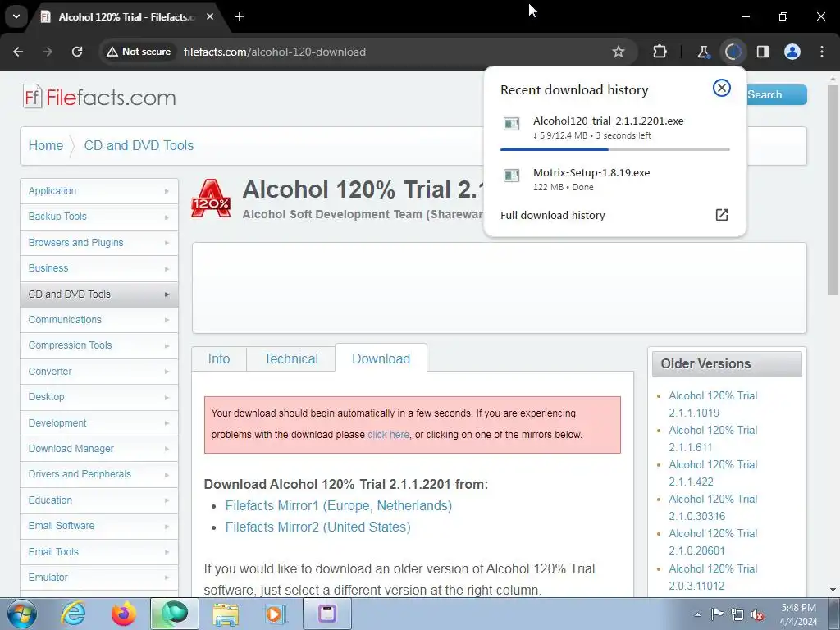Click the network tray icon

737,614
